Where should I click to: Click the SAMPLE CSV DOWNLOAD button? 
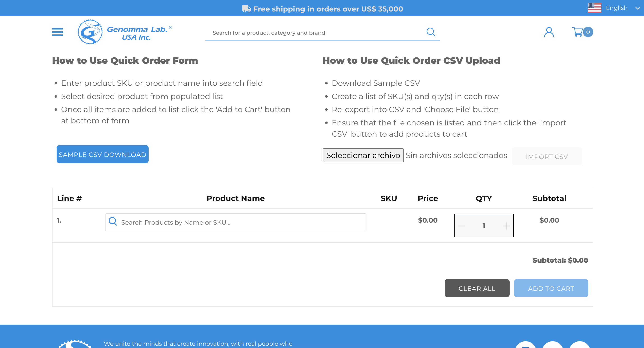(103, 154)
